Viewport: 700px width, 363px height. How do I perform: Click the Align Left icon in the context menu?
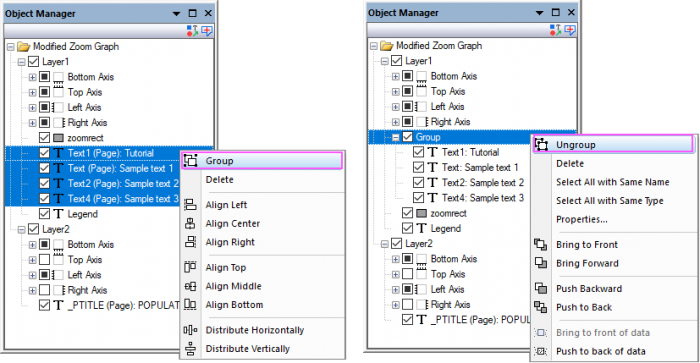point(190,205)
